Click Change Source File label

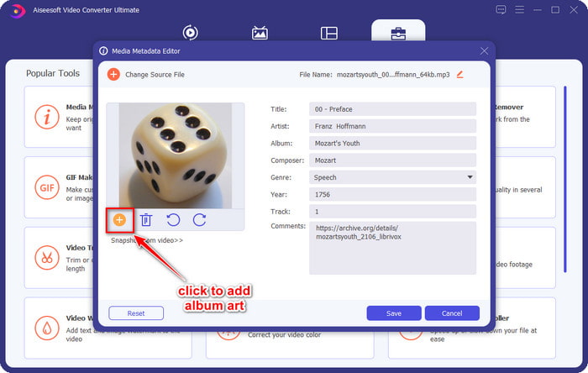[155, 75]
